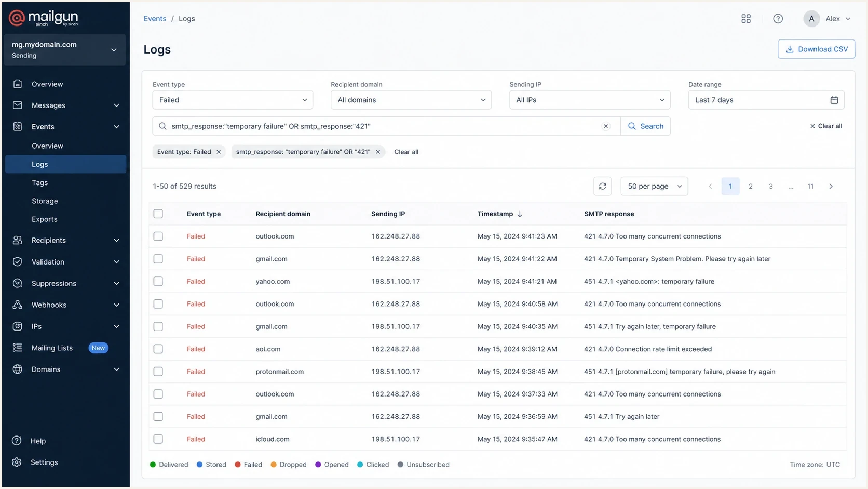Viewport: 868px width, 489px height.
Task: Click the Mailgun logo
Action: (43, 18)
